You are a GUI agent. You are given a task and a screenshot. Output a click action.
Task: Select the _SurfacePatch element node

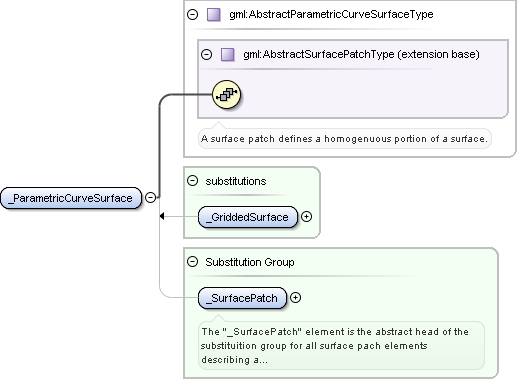click(x=242, y=298)
